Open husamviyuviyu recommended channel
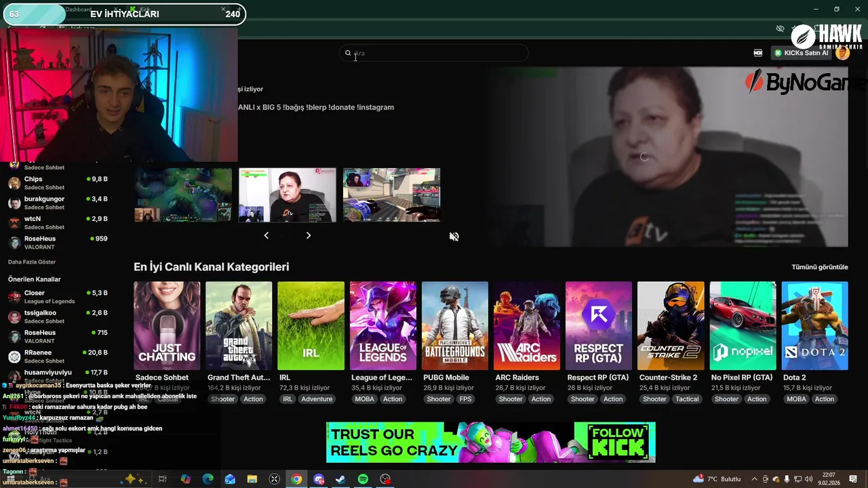The image size is (868, 488). [58, 375]
